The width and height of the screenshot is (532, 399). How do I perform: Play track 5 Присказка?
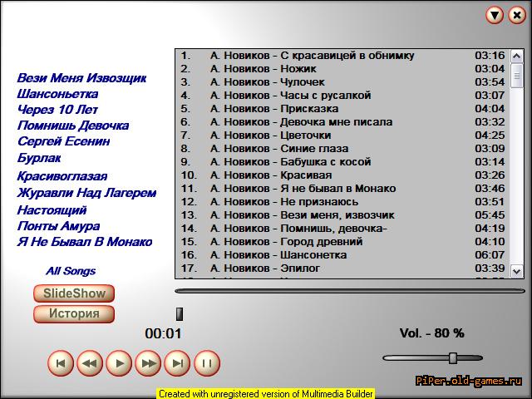click(342, 109)
